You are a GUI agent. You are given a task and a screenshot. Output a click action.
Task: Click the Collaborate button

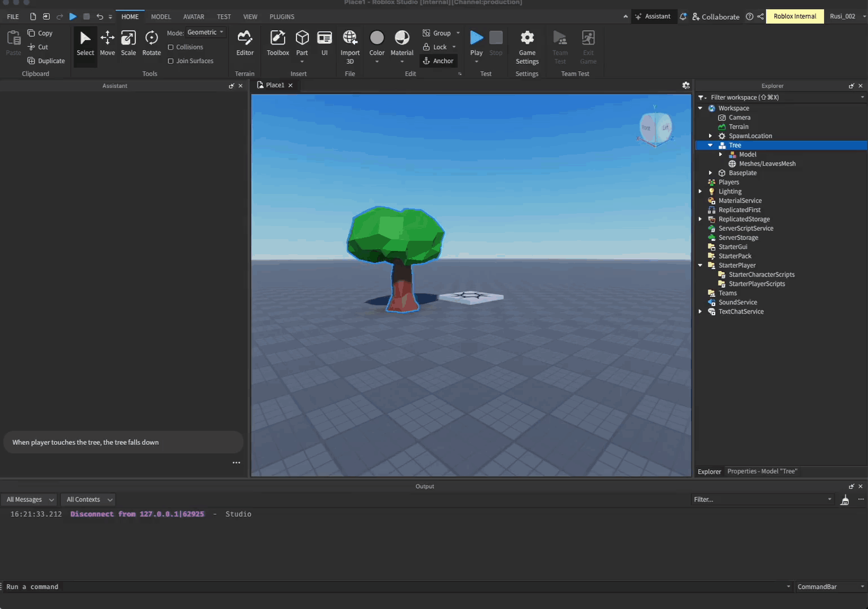tap(716, 16)
